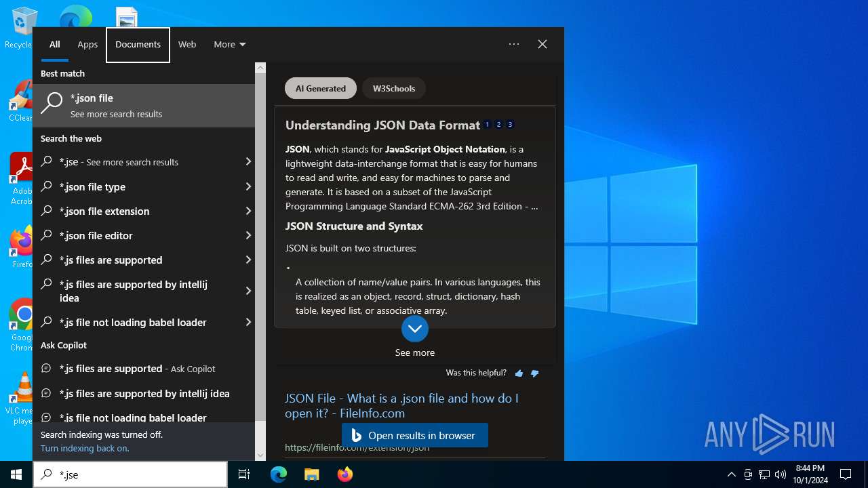Select the W3Schools source pill
Viewport: 868px width, 488px height.
click(x=394, y=88)
